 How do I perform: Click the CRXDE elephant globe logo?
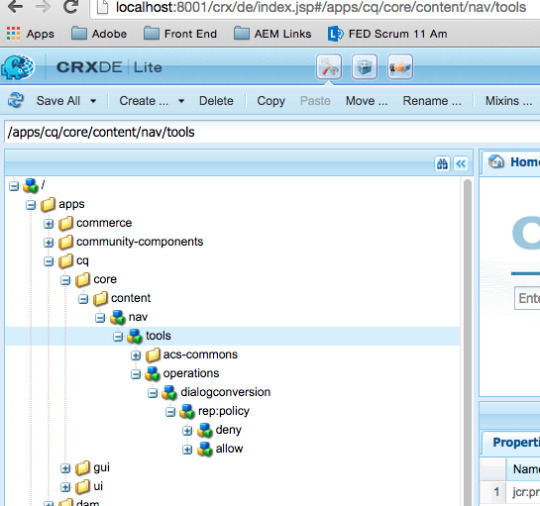tap(18, 67)
